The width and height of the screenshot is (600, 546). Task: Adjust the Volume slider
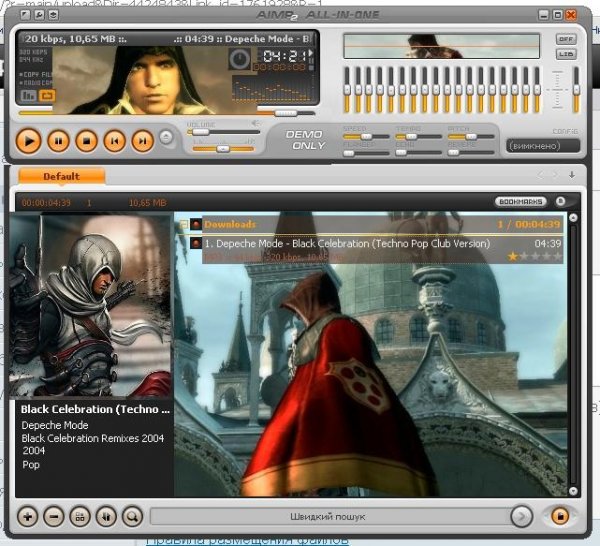(223, 132)
